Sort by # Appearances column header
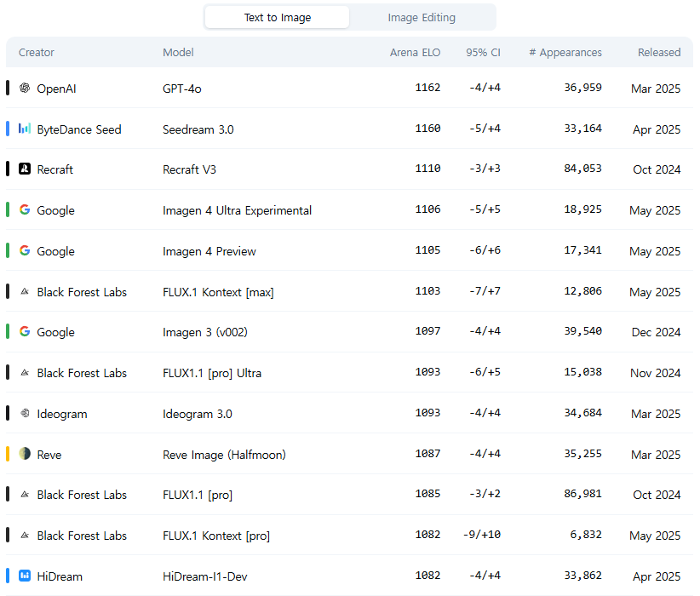Image resolution: width=700 pixels, height=596 pixels. [565, 53]
